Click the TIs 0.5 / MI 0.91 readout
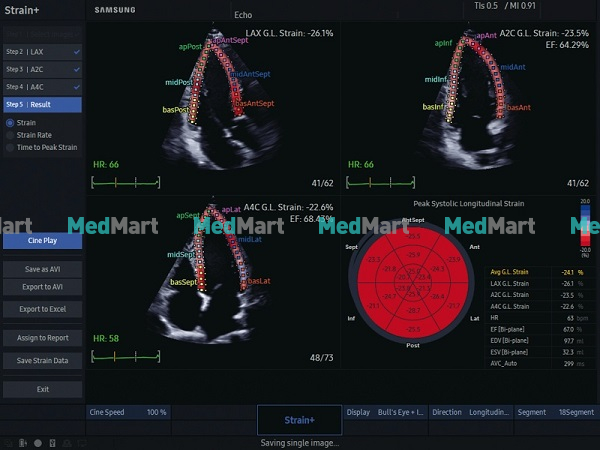The width and height of the screenshot is (600, 450). [505, 6]
